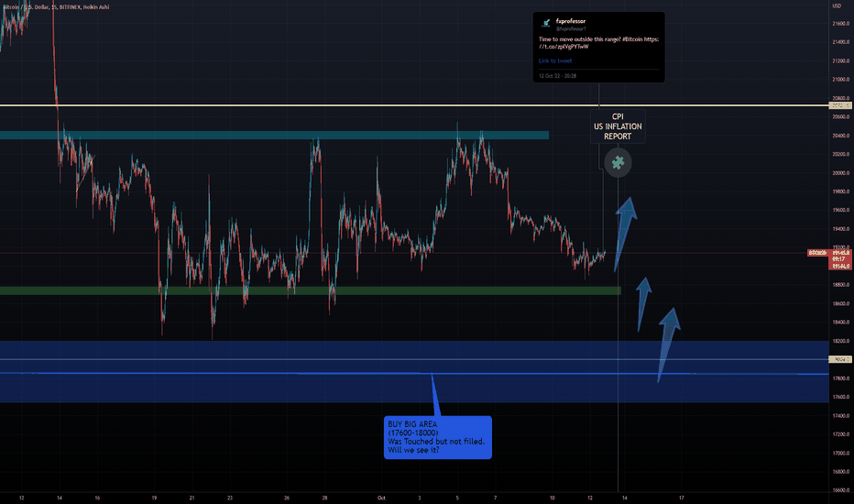This screenshot has width=854, height=504.
Task: Click price axis label 17600.0
Action: pos(840,397)
